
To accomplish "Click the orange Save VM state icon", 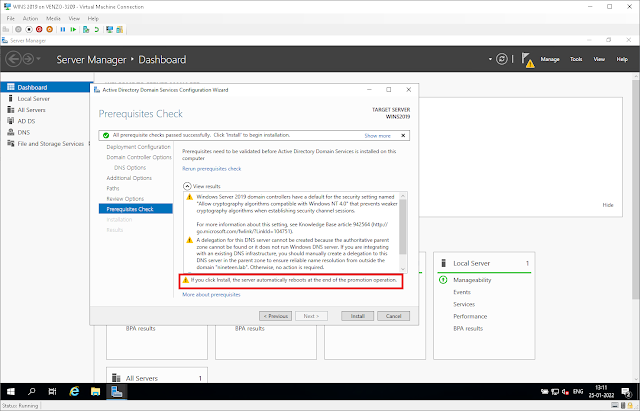I will [x=49, y=29].
